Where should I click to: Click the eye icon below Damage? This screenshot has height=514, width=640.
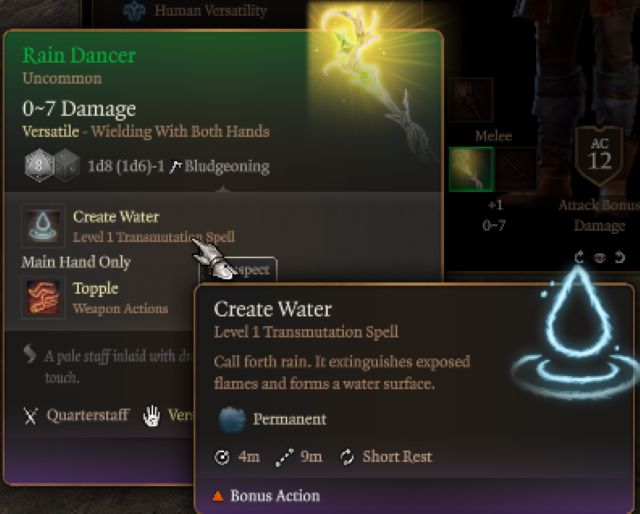pos(599,258)
